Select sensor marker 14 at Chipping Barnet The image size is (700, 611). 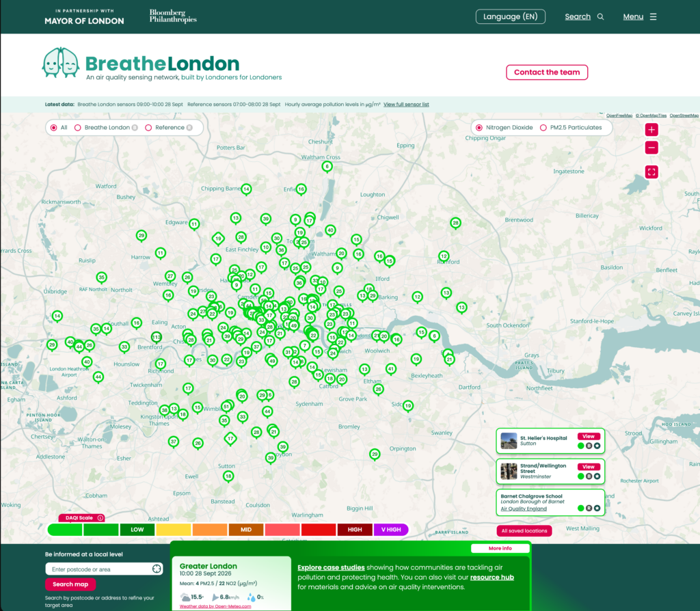[x=246, y=189]
